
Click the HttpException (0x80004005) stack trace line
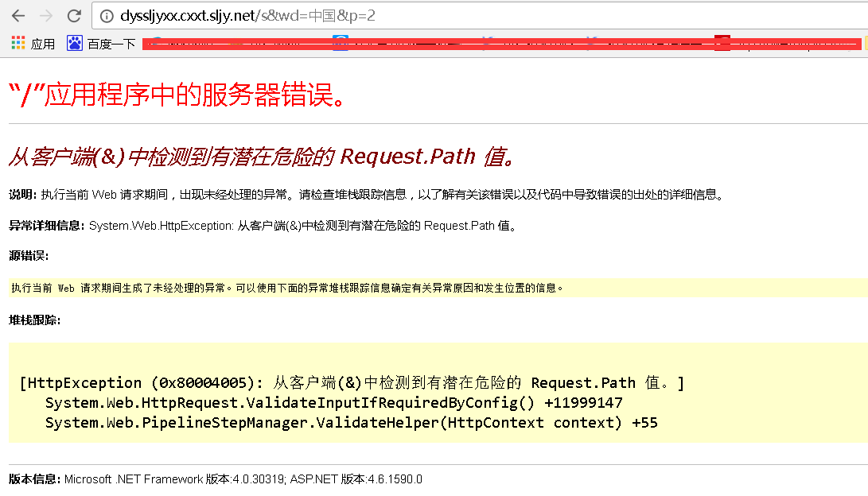pos(351,383)
